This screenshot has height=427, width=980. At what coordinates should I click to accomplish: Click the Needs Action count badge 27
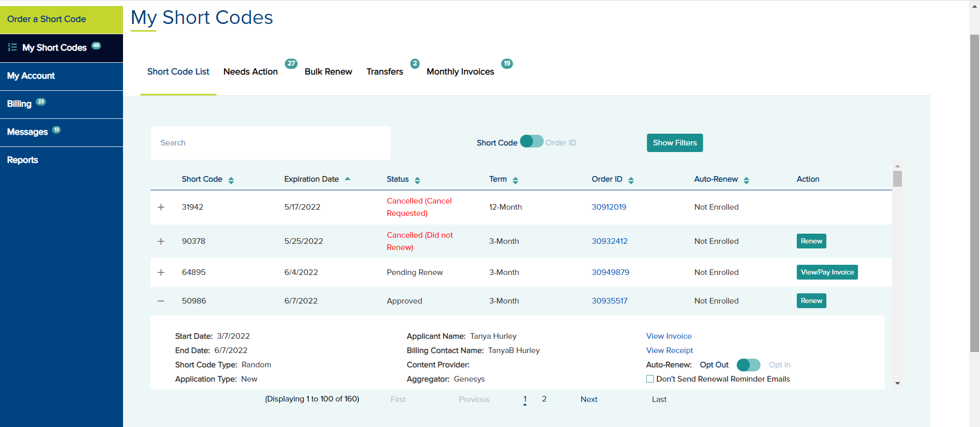click(291, 64)
